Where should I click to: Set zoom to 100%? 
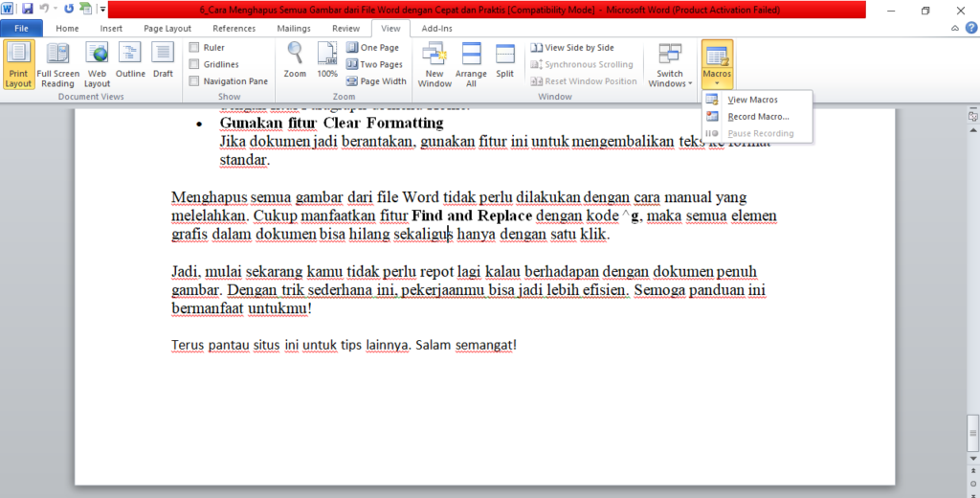pyautogui.click(x=327, y=62)
